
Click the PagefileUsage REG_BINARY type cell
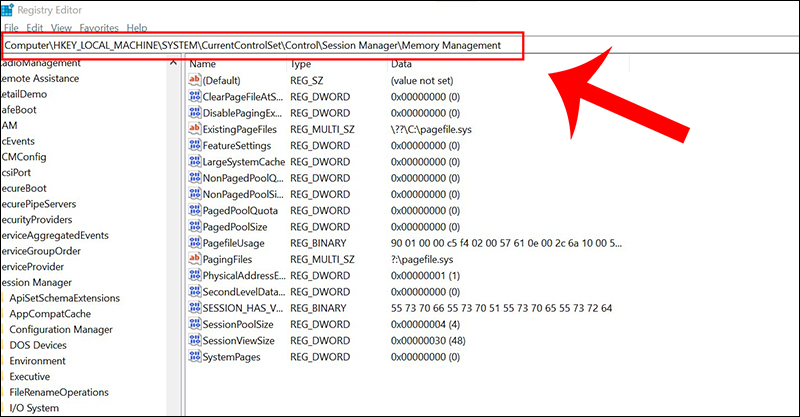point(318,243)
